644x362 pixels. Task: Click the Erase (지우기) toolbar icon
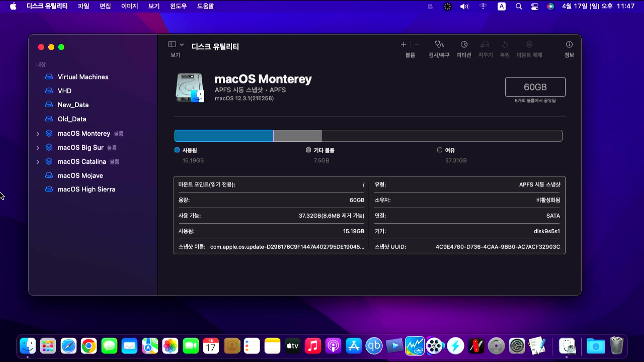click(x=485, y=45)
